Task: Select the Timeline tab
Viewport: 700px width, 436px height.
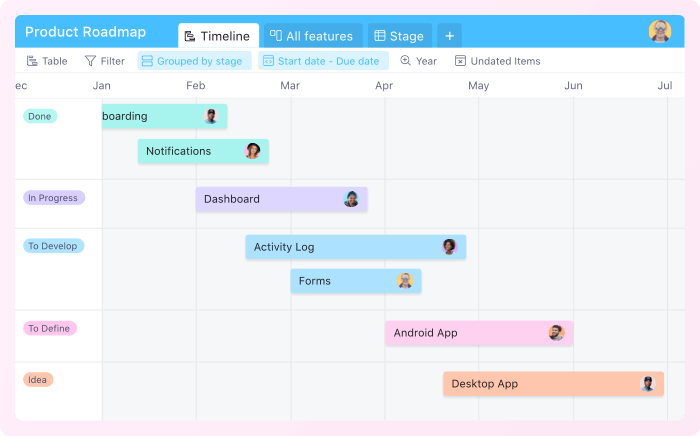Action: tap(217, 36)
